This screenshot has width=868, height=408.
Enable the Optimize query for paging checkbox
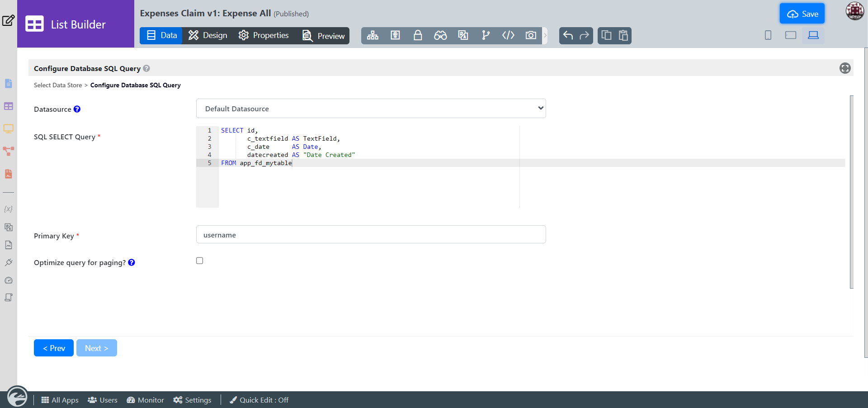(x=199, y=261)
